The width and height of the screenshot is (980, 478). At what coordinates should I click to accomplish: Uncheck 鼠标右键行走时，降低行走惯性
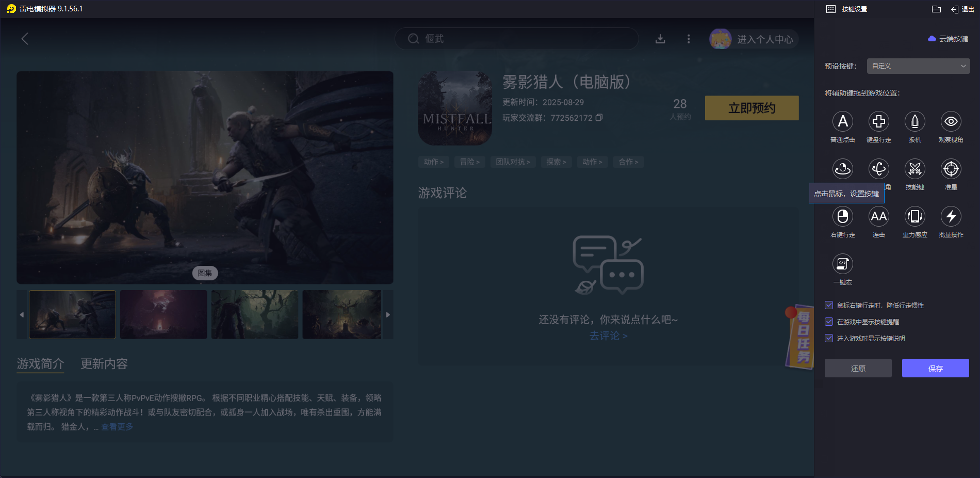coord(829,305)
